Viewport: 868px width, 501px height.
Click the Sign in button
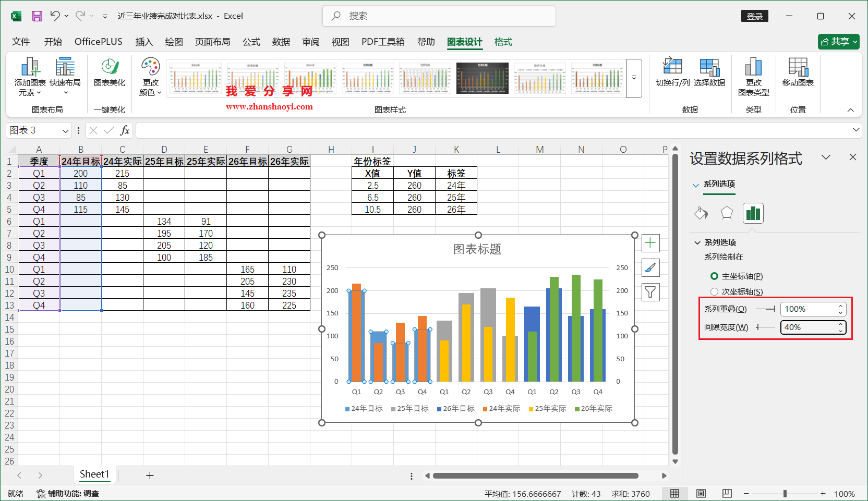(755, 16)
